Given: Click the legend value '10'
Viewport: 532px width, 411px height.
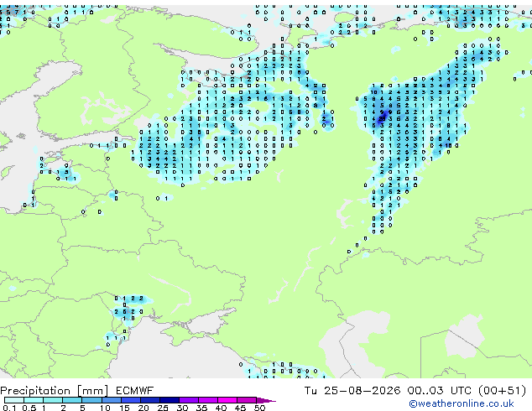Looking at the screenshot, I should pyautogui.click(x=105, y=408).
